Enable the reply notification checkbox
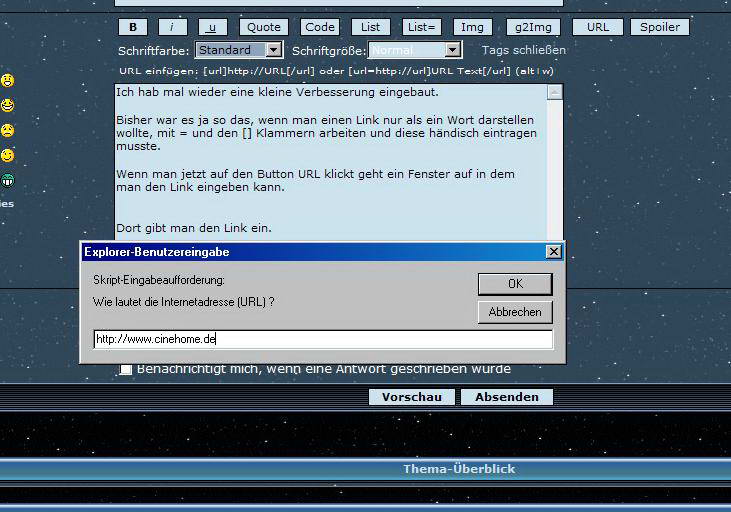The image size is (731, 512). [x=126, y=369]
